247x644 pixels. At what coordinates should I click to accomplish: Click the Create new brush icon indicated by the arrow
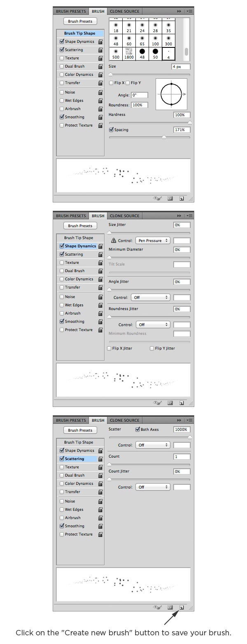coord(181,607)
